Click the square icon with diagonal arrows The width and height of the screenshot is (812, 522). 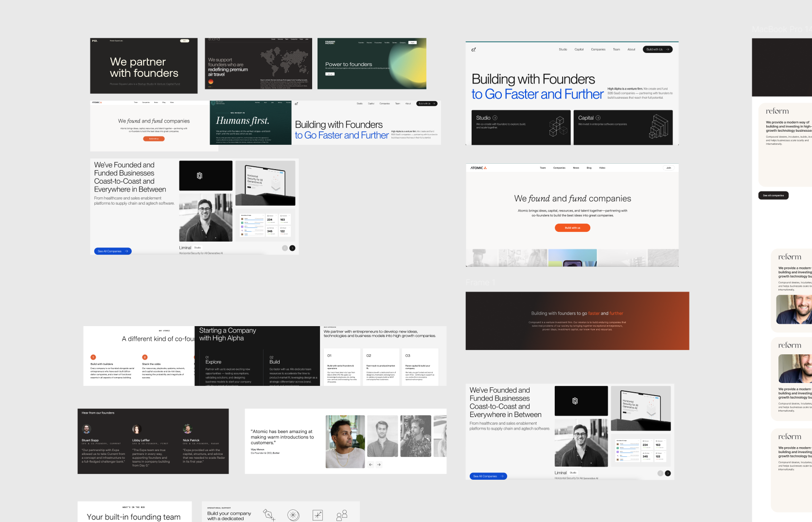pos(318,515)
